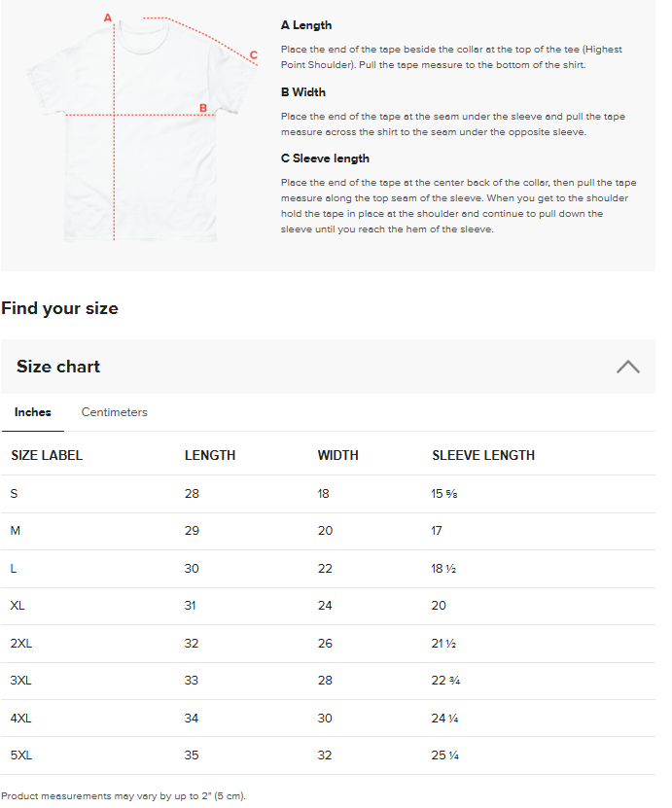Viewport: 672px width, 808px height.
Task: Select the M size row
Action: [328, 531]
